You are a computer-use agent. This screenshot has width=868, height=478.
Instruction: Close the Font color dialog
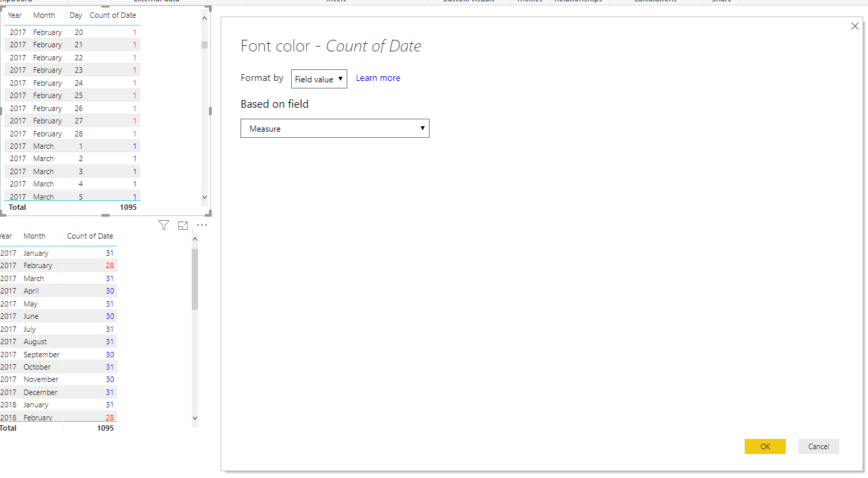(x=854, y=26)
